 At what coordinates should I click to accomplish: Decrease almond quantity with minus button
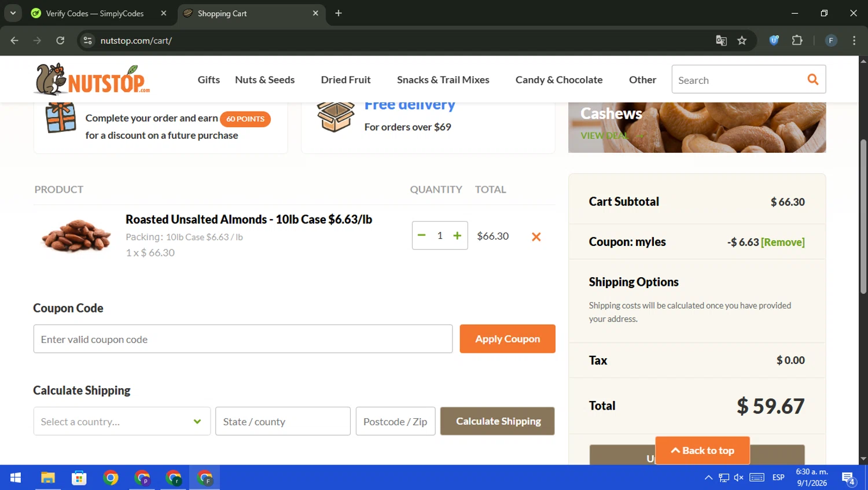coord(421,235)
